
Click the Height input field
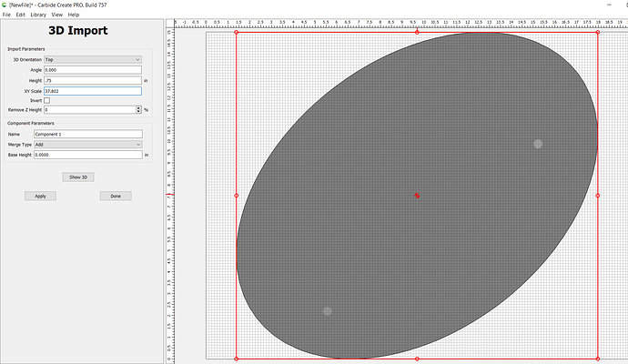(93, 80)
